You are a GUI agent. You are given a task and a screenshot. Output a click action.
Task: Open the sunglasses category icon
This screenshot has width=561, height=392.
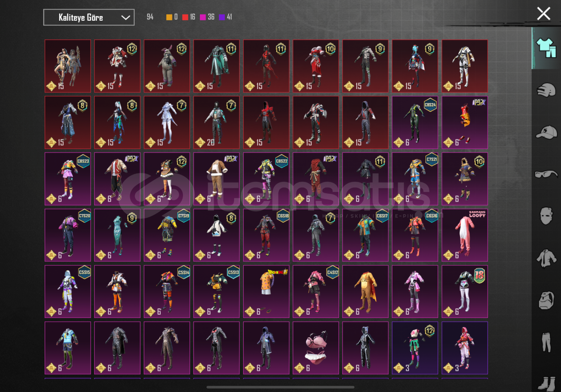tap(546, 174)
